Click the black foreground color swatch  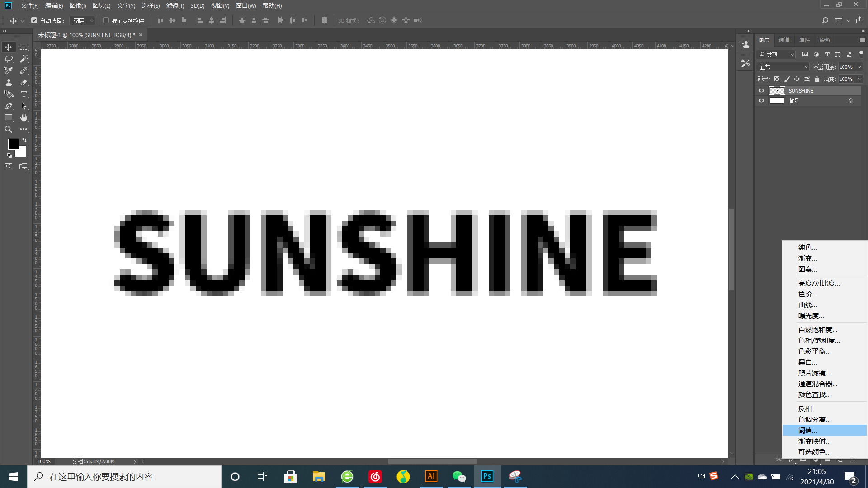pyautogui.click(x=13, y=144)
